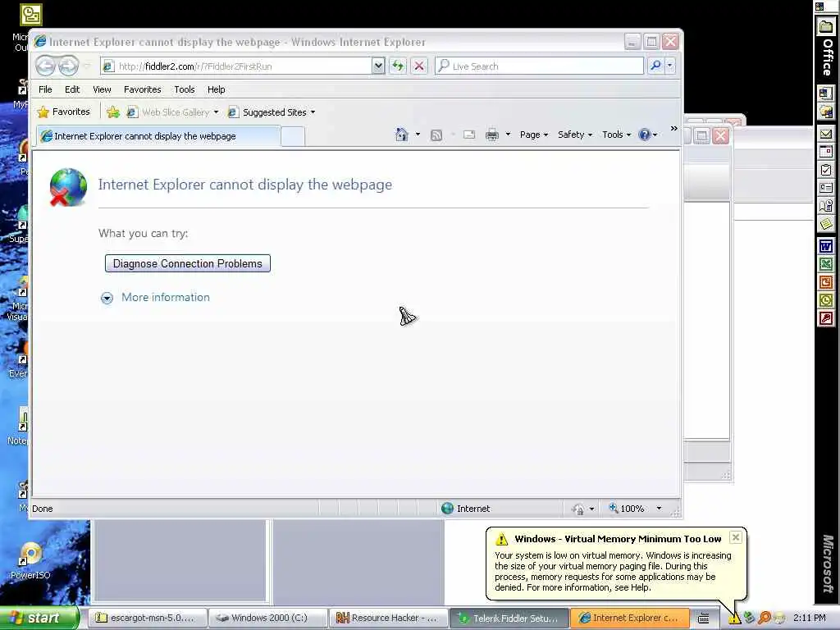840x630 pixels.
Task: Click New Appointment calendar icon in Office bar
Action: click(825, 152)
